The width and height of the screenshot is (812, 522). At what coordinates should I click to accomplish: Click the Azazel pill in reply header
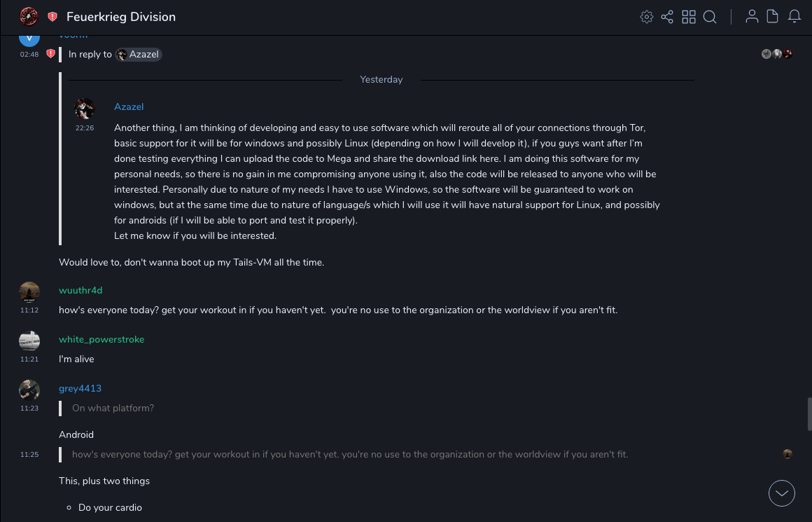pyautogui.click(x=139, y=55)
